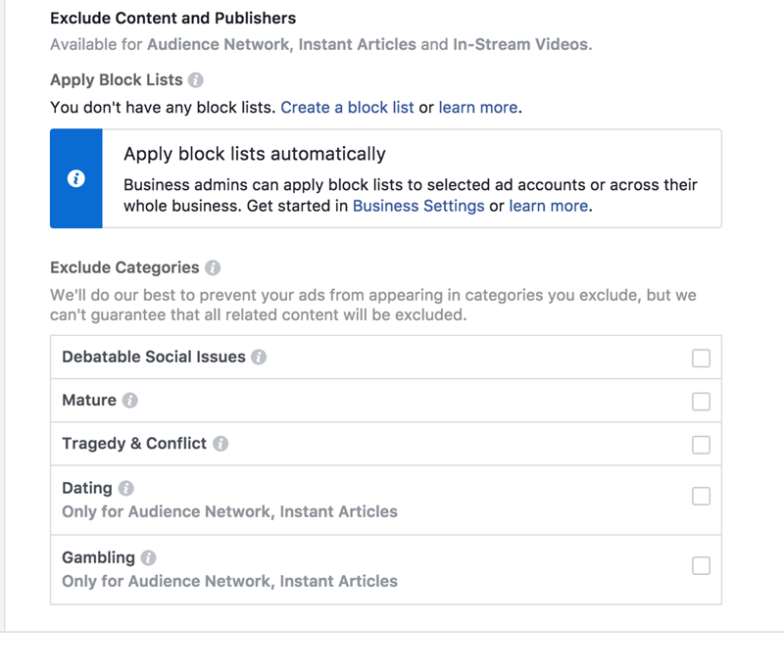Viewport: 784px width, 672px height.
Task: Select the Gambling checkbox
Action: coord(701,565)
